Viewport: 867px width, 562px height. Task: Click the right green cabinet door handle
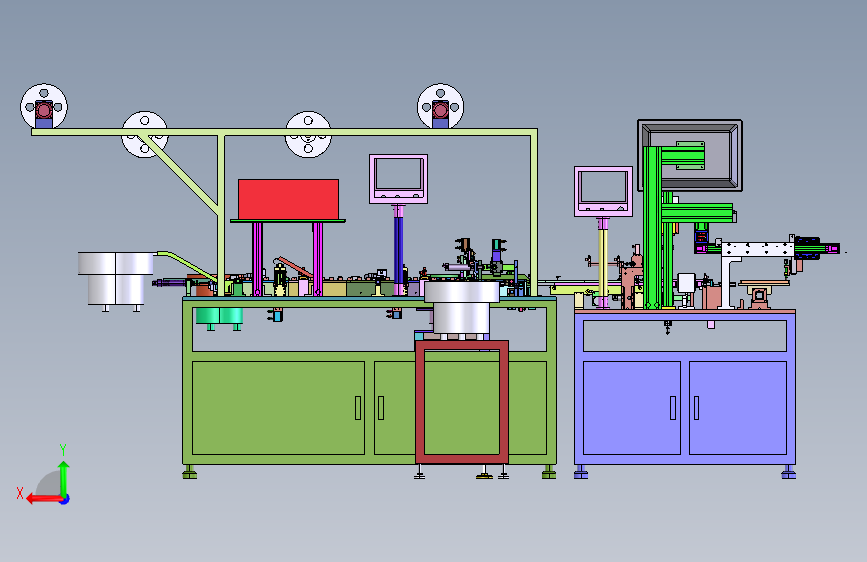click(x=381, y=408)
